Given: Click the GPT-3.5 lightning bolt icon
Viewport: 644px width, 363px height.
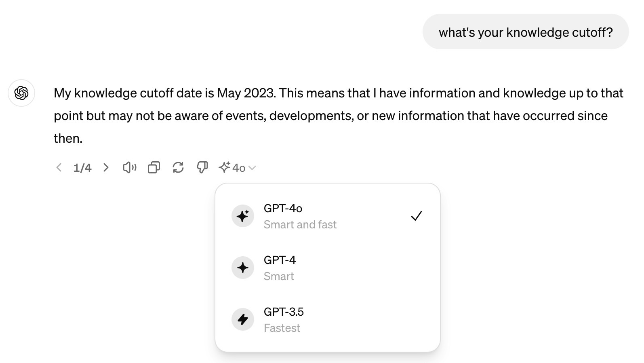Looking at the screenshot, I should click(x=243, y=319).
